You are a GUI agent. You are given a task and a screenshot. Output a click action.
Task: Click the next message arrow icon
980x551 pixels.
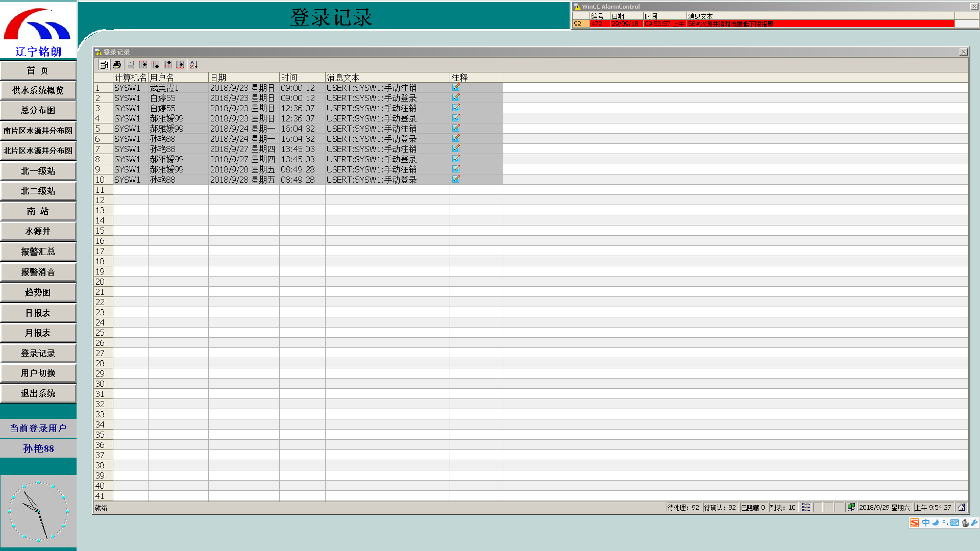click(x=168, y=65)
